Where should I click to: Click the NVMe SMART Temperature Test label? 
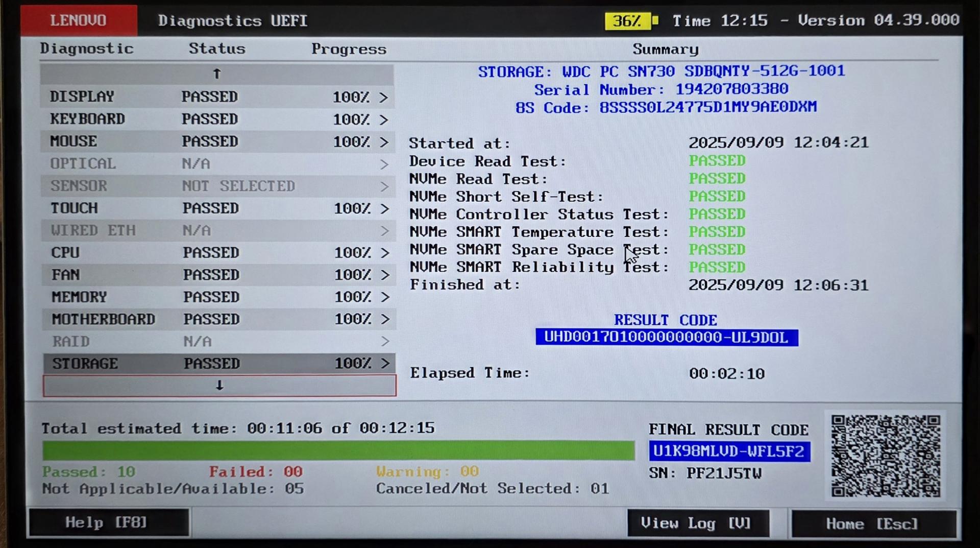[539, 232]
